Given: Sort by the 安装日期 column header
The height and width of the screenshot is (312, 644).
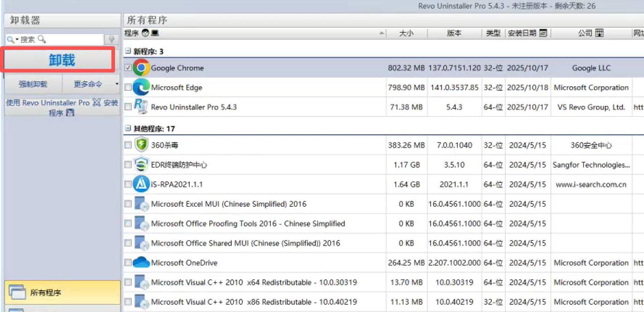Looking at the screenshot, I should tap(528, 33).
